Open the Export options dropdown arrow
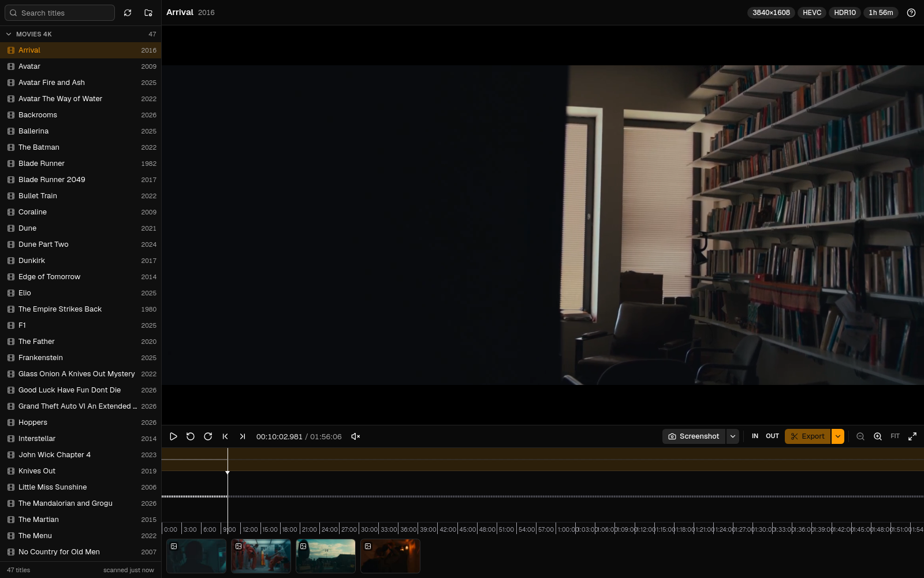924x578 pixels. coord(838,436)
